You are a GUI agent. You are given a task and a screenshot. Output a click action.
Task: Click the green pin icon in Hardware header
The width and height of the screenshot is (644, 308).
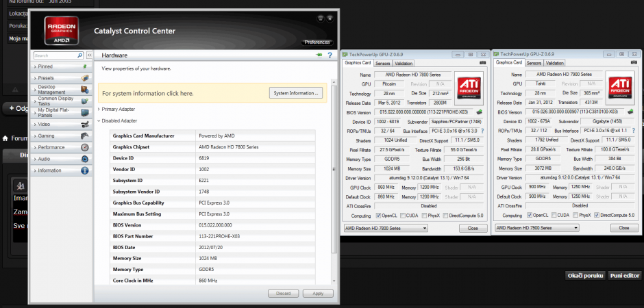tap(319, 55)
